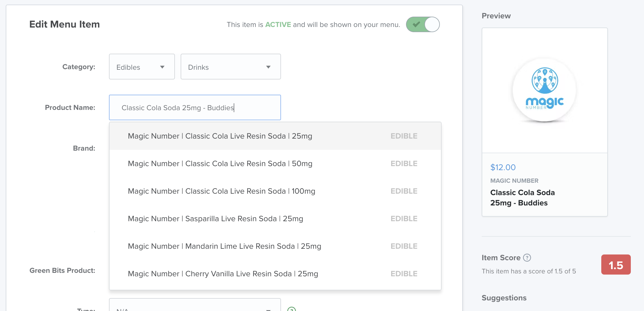Click the Edit Menu Item heading

point(65,24)
